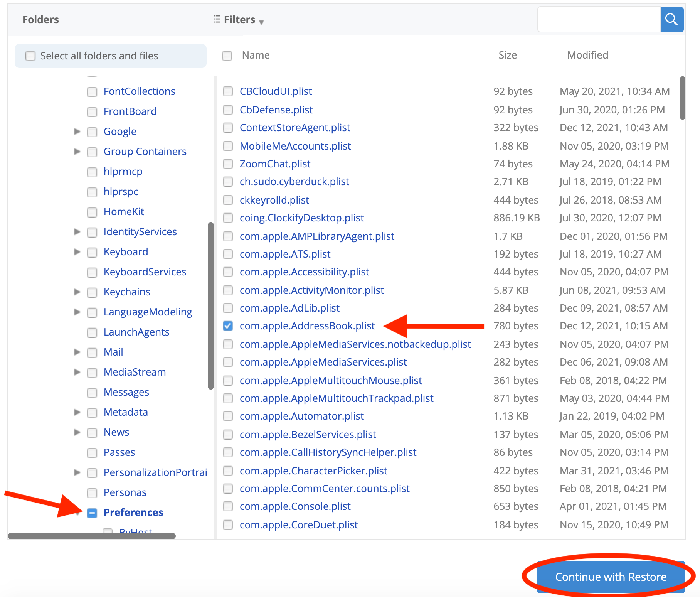Open com.apple.Automator.plist link
700x597 pixels.
pos(302,416)
